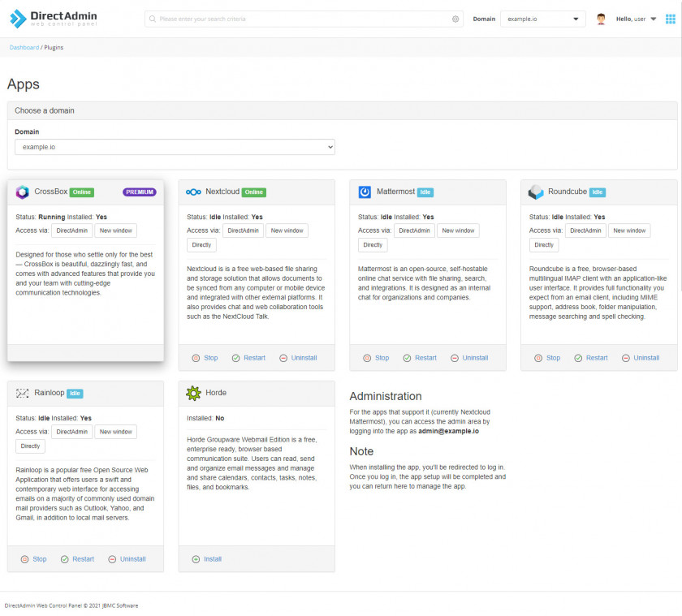Click Mattermost's uninstall minus icon
This screenshot has width=682, height=616.
tap(455, 358)
